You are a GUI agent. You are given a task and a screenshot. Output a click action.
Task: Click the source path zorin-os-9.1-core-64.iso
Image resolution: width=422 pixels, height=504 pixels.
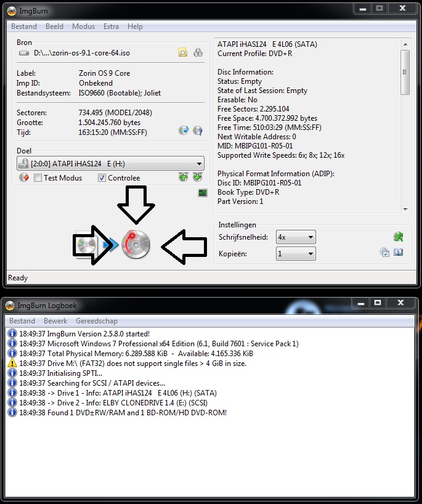coord(82,53)
